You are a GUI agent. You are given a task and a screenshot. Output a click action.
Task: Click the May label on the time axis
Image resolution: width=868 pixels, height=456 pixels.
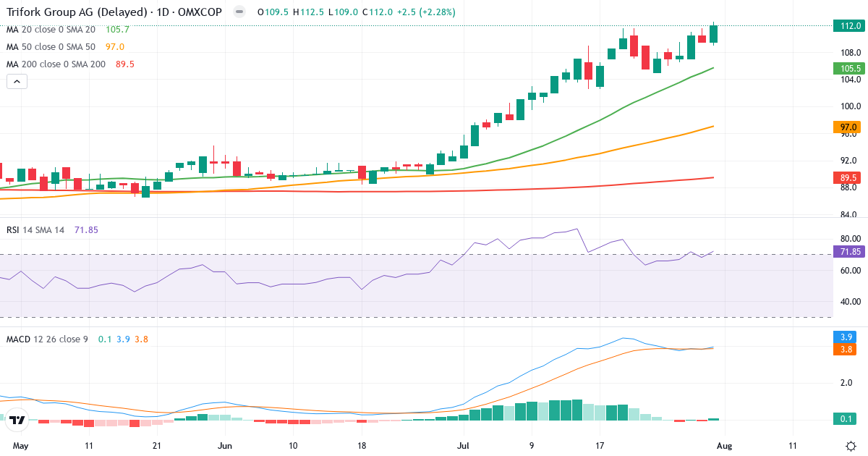tap(21, 446)
